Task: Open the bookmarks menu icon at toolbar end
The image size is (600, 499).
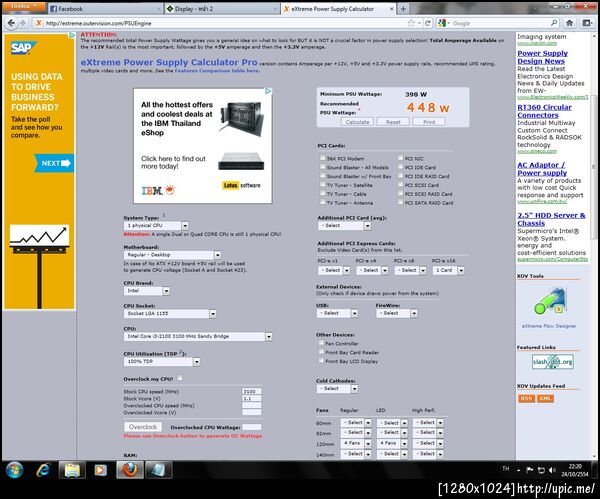Action: coord(587,23)
